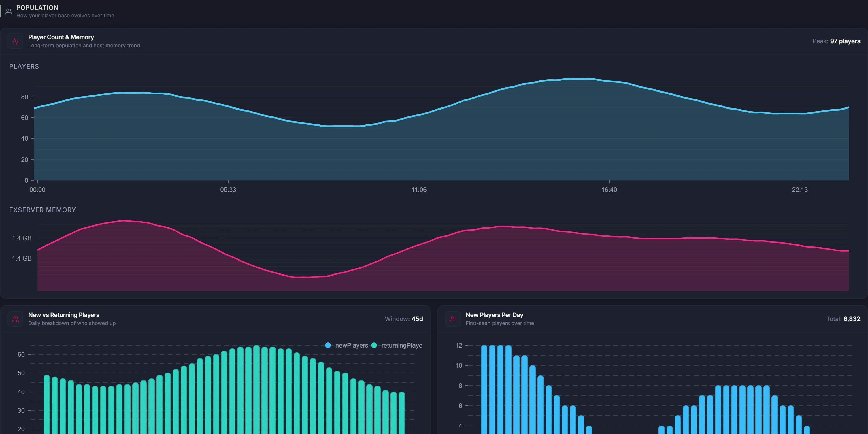The width and height of the screenshot is (868, 434).
Task: Click the PLAYERS chart label
Action: click(x=24, y=66)
